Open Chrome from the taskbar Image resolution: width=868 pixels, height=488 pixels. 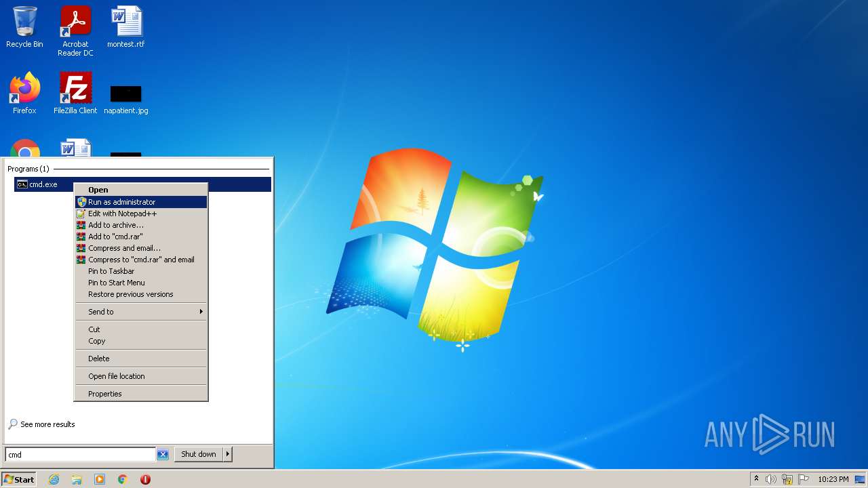tap(123, 479)
